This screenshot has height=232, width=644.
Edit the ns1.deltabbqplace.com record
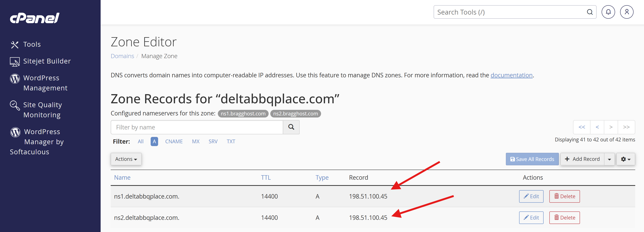point(531,196)
